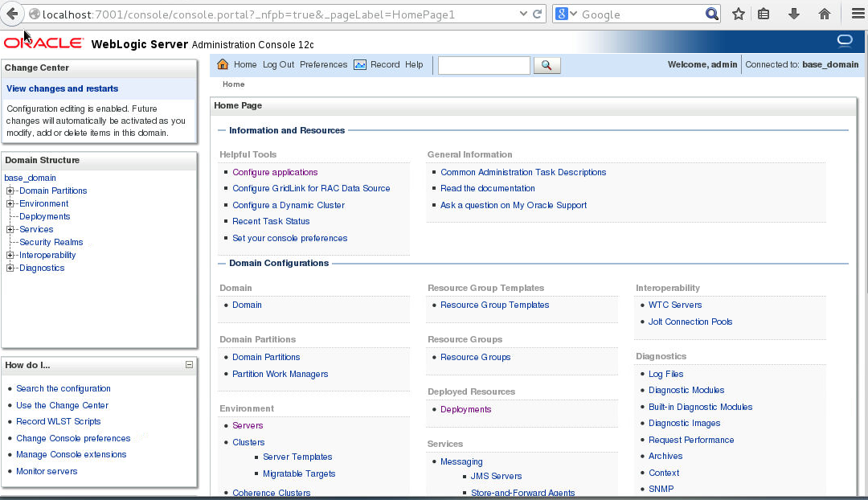This screenshot has height=500, width=868.
Task: Collapse the How do I... panel
Action: pyautogui.click(x=190, y=365)
